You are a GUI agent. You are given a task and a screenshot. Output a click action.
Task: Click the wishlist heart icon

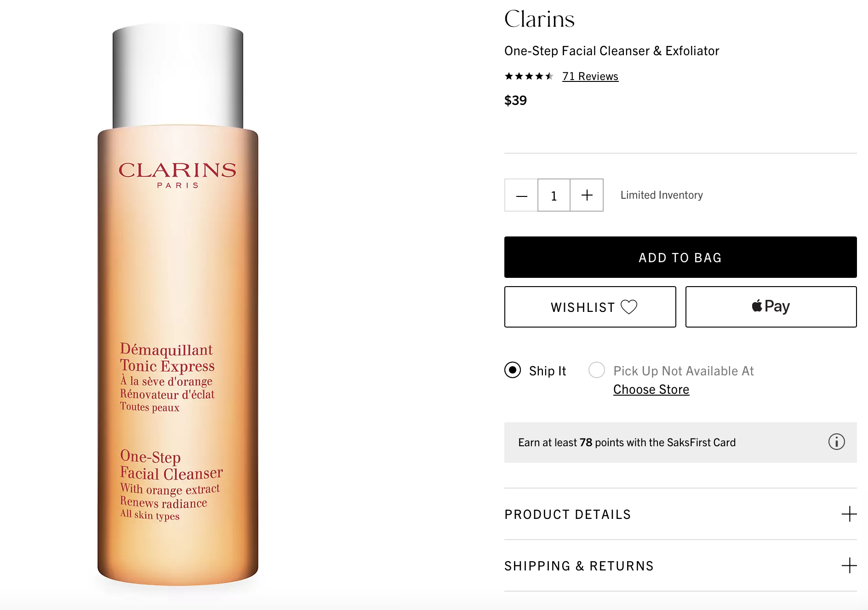(x=629, y=307)
